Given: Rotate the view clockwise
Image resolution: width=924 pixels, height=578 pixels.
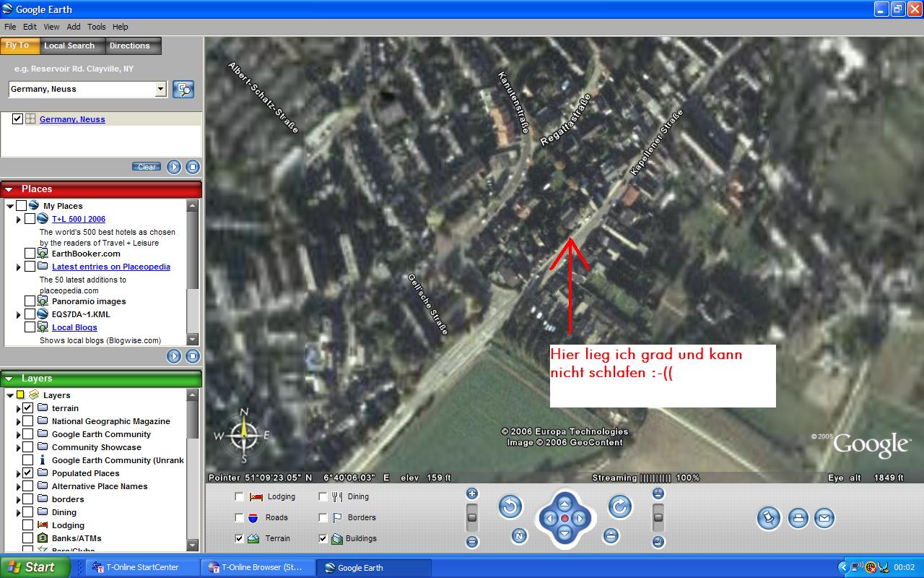Looking at the screenshot, I should point(620,506).
